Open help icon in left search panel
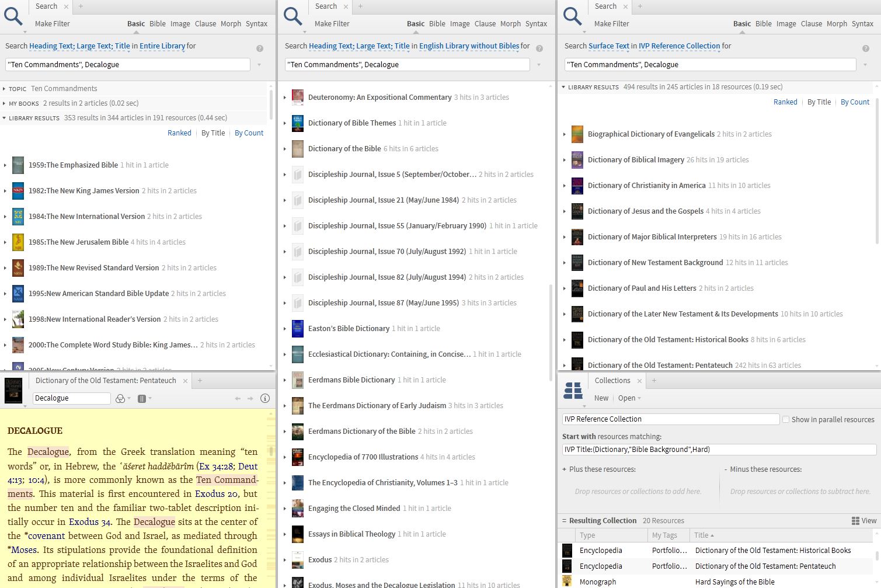 point(260,48)
